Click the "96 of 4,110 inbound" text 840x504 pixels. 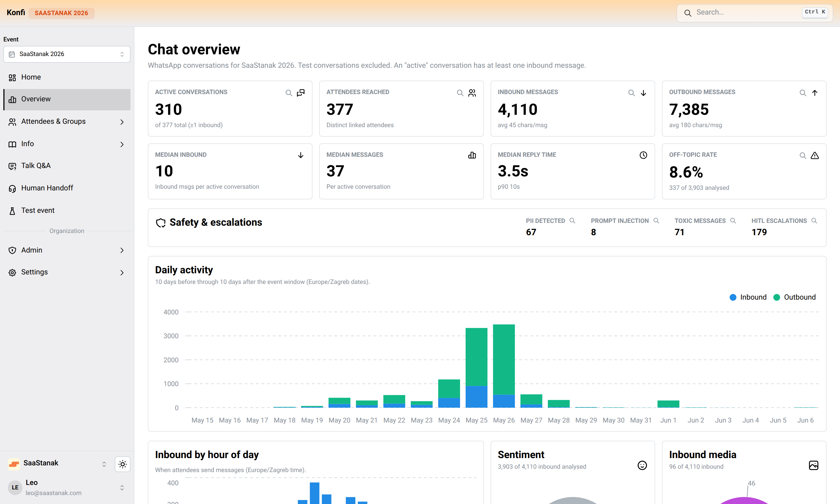point(696,467)
